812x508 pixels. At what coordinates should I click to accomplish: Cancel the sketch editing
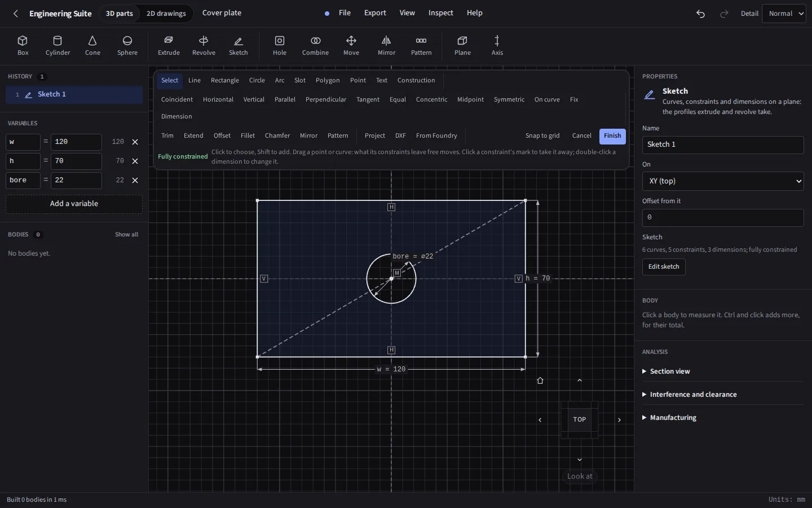pyautogui.click(x=581, y=135)
